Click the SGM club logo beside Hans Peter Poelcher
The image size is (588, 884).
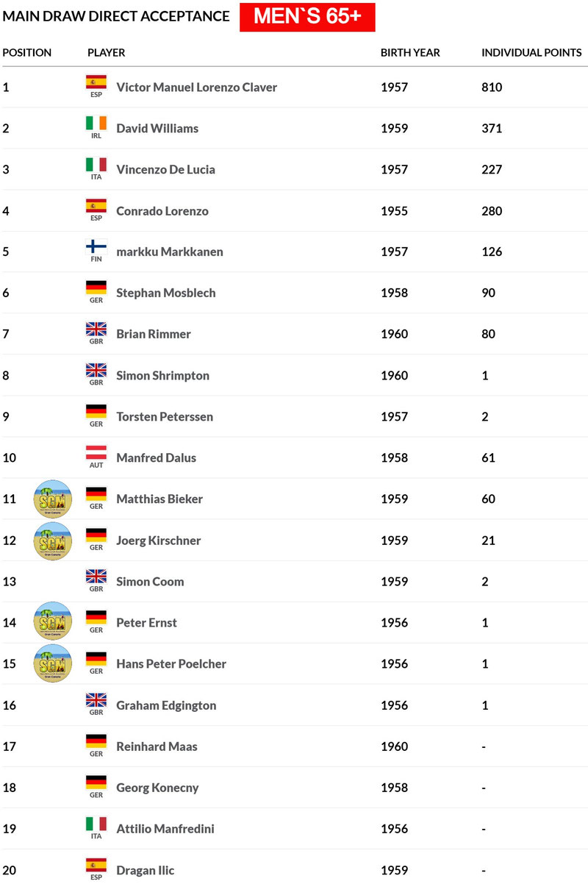pyautogui.click(x=53, y=663)
